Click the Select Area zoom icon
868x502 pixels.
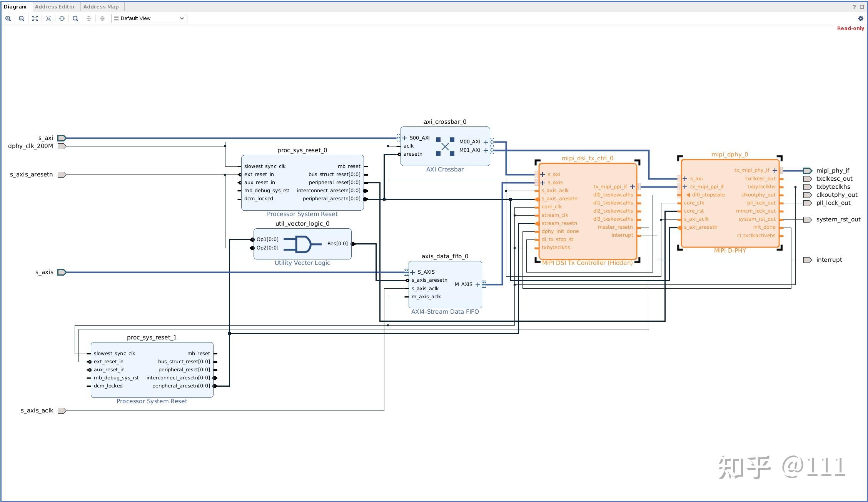pyautogui.click(x=48, y=18)
